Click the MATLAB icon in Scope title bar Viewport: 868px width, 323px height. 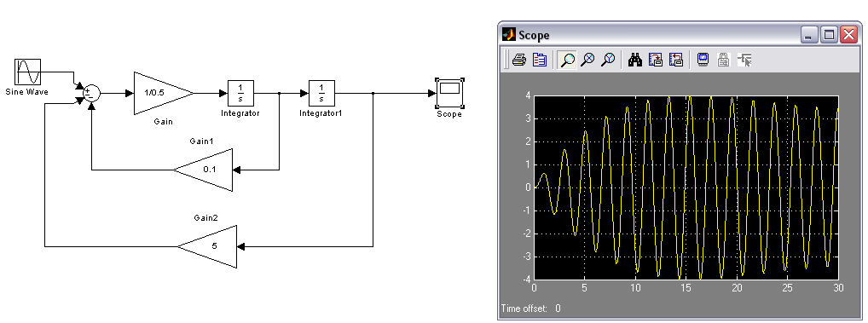point(508,35)
